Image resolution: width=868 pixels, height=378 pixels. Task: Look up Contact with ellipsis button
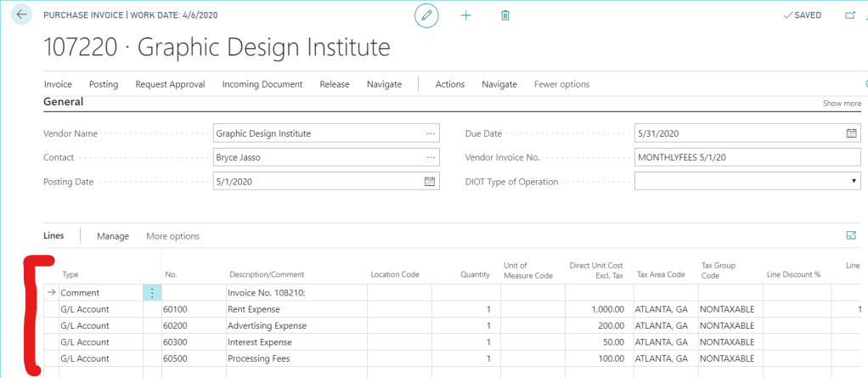click(x=431, y=157)
